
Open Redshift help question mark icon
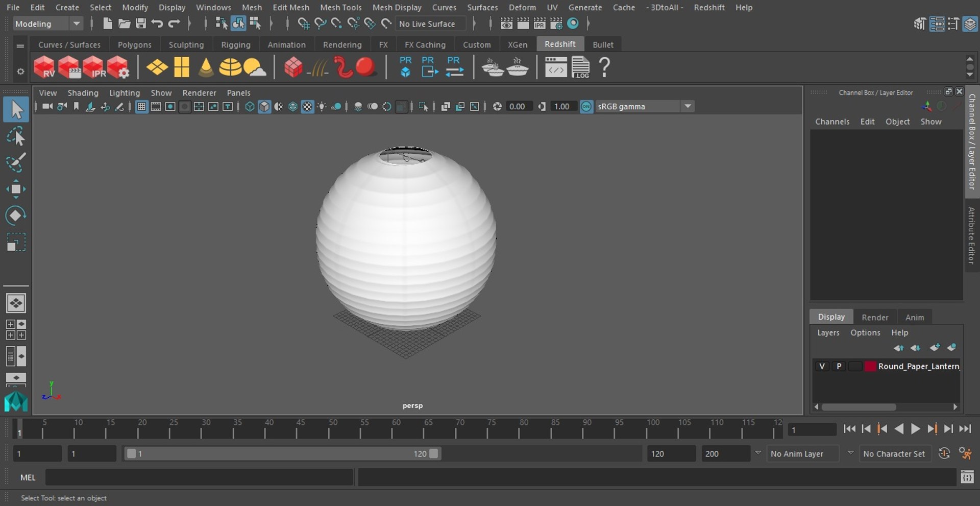pyautogui.click(x=604, y=67)
